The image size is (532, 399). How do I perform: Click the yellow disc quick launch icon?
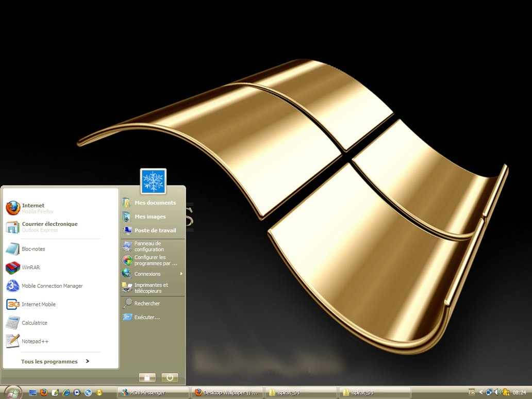tap(99, 392)
